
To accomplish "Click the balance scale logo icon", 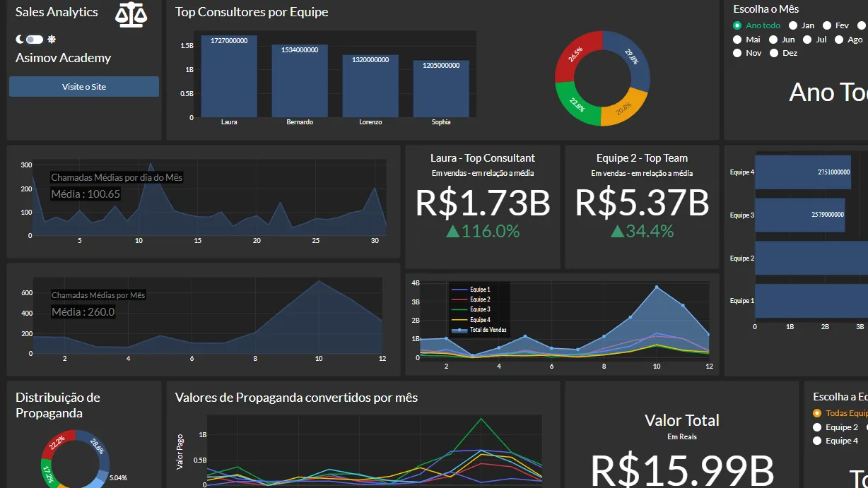I will click(x=130, y=13).
